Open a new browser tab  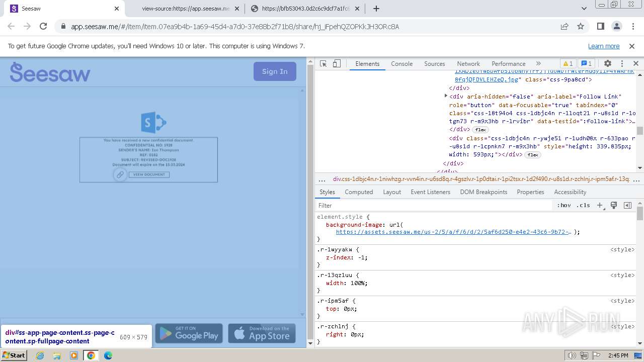tap(376, 9)
